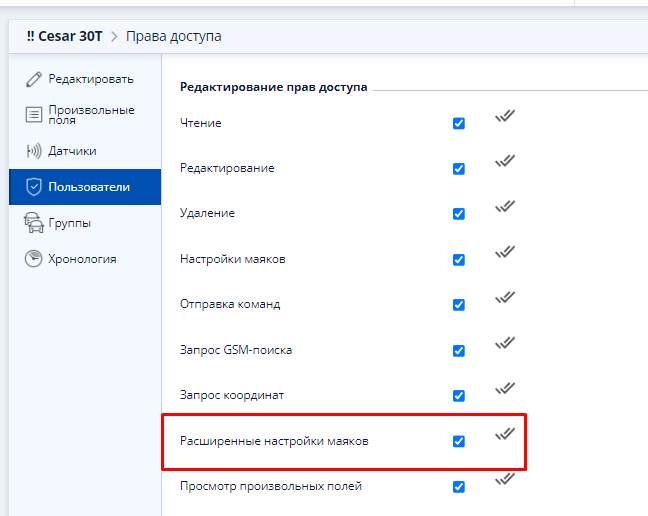Viewport: 648px width, 516px height.
Task: Click the list icon for Произвольные поля
Action: (x=34, y=114)
